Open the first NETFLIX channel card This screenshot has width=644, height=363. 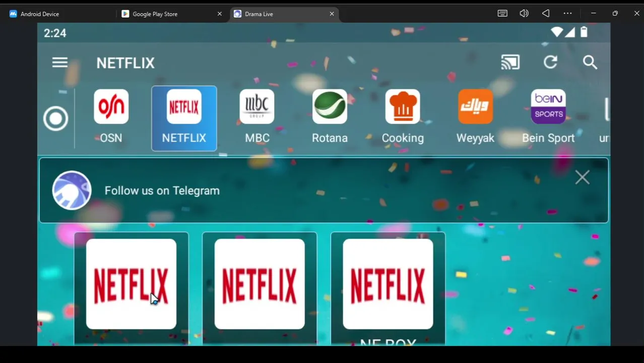131,288
